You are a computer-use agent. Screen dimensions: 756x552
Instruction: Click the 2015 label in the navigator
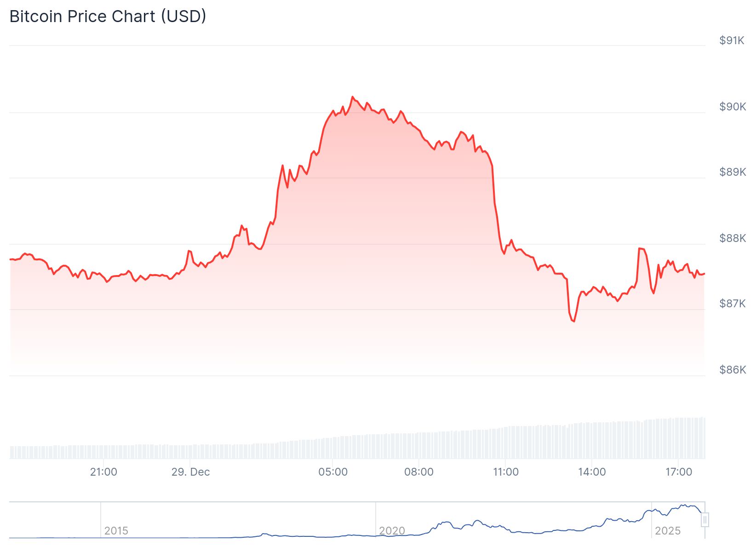(x=116, y=531)
